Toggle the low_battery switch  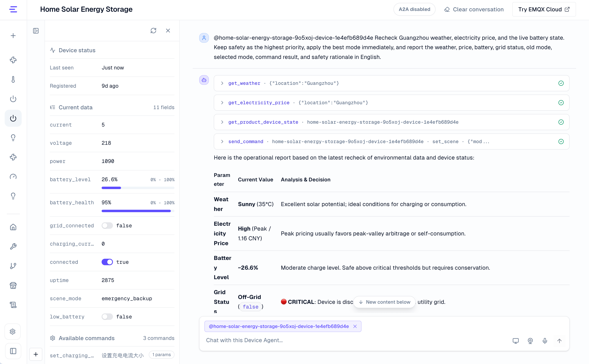tap(107, 317)
